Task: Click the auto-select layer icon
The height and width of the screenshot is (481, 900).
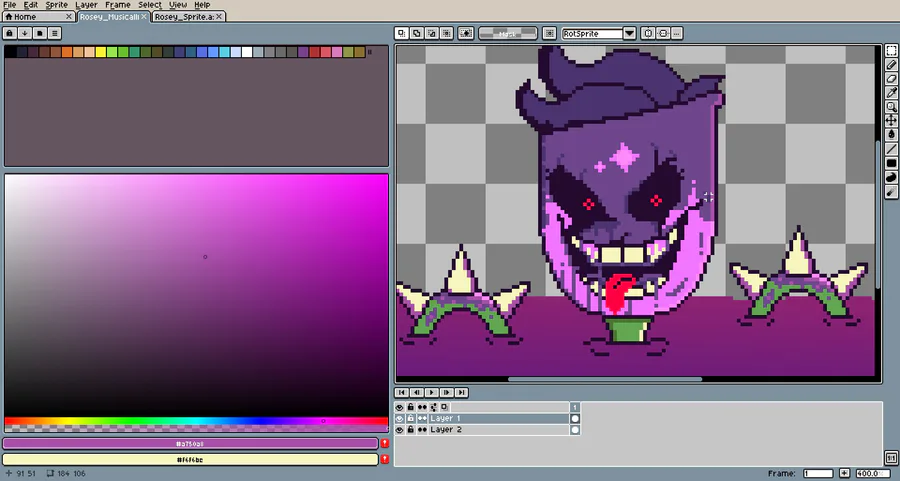Action: [465, 33]
